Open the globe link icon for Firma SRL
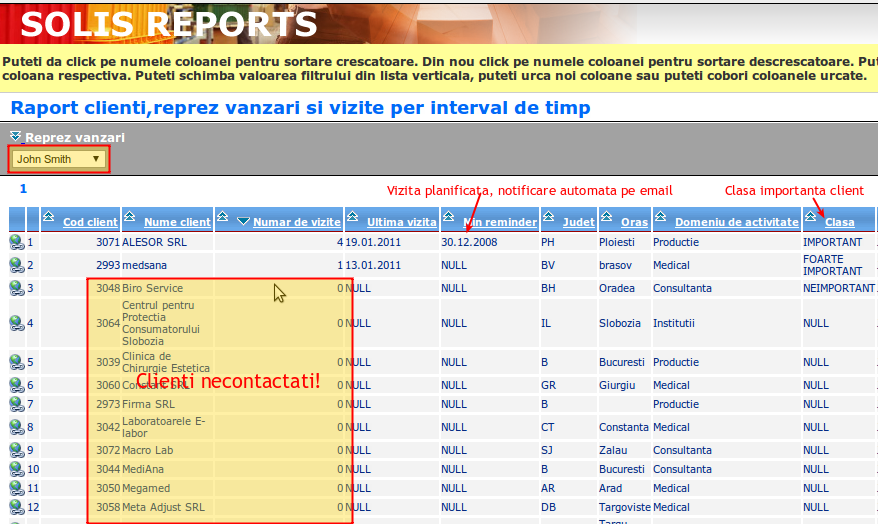This screenshot has width=878, height=524. click(x=17, y=404)
